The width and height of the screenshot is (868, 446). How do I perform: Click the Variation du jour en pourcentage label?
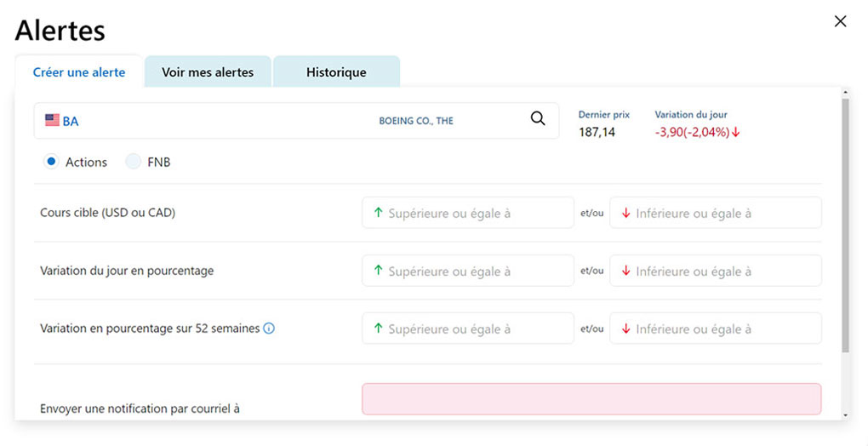(127, 272)
